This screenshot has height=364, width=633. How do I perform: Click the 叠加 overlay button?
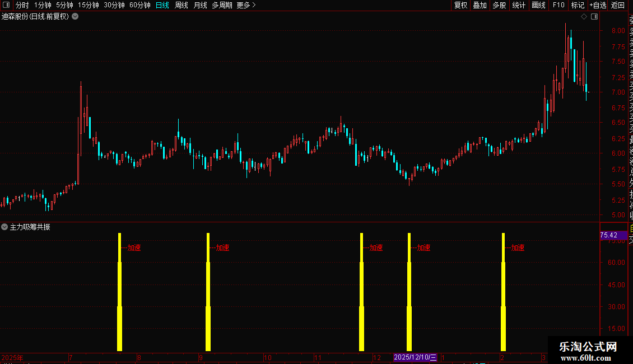(x=480, y=5)
